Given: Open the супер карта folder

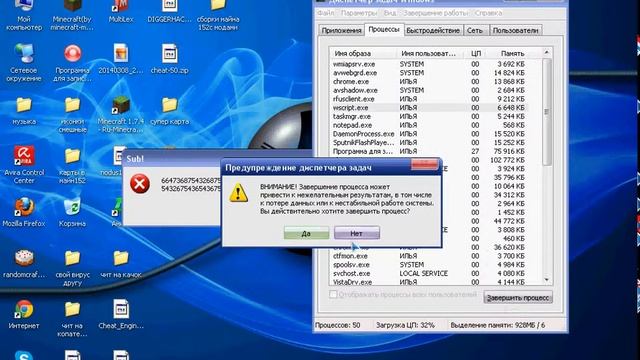Looking at the screenshot, I should (169, 111).
